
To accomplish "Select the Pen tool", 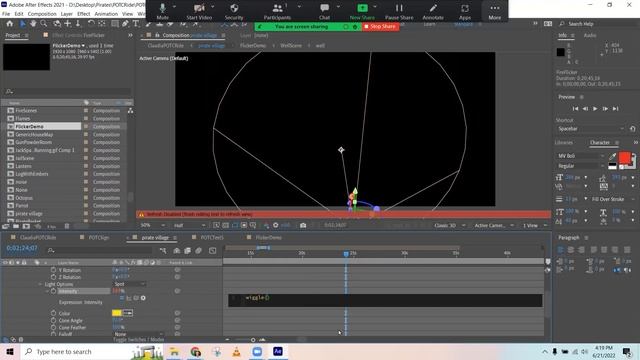I will (125, 24).
